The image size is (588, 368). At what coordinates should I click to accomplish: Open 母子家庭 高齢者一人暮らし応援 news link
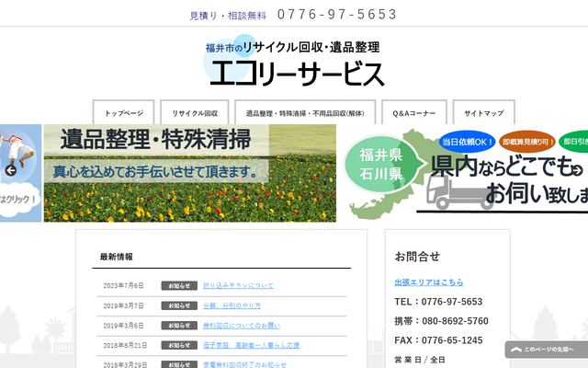point(251,345)
